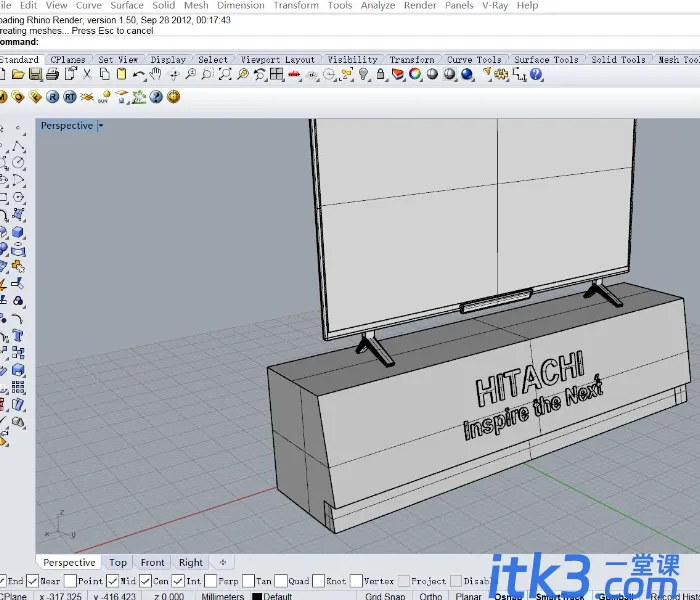The width and height of the screenshot is (700, 600).
Task: Toggle the Quad osnap checkbox
Action: pyautogui.click(x=281, y=581)
